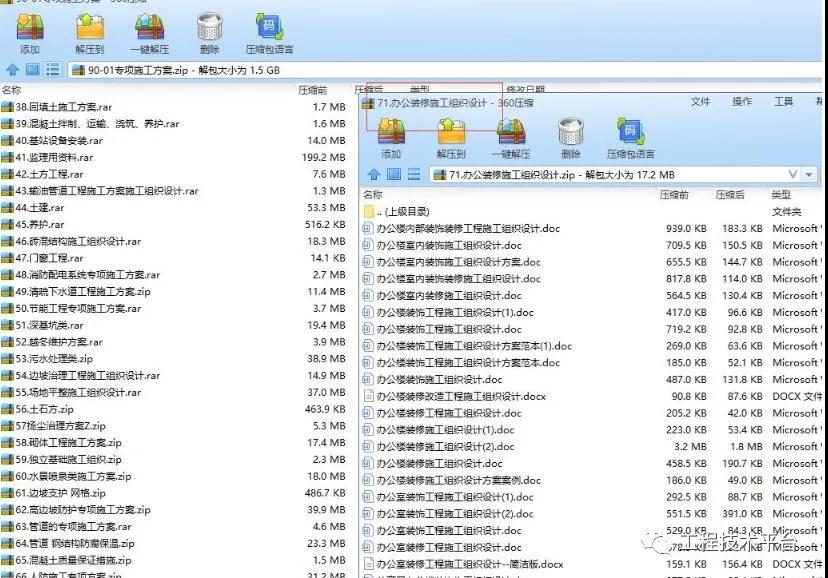Click One-click Extract in back window toolbar

pyautogui.click(x=149, y=32)
